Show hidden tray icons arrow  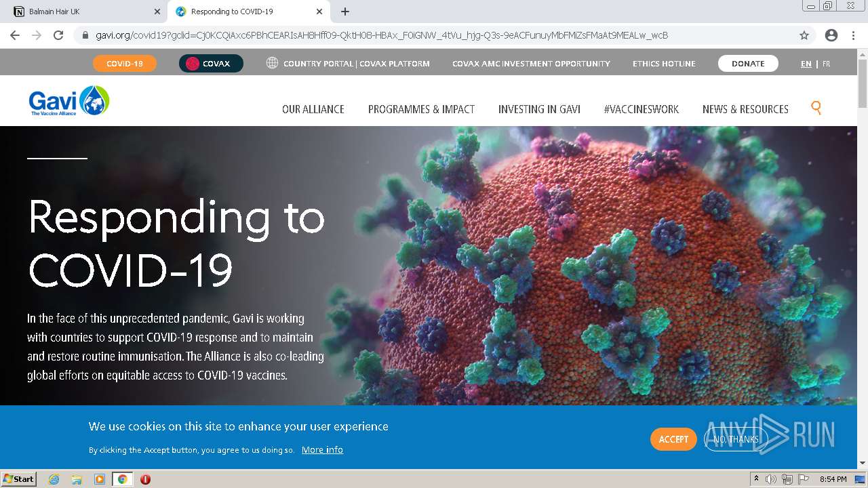[756, 479]
